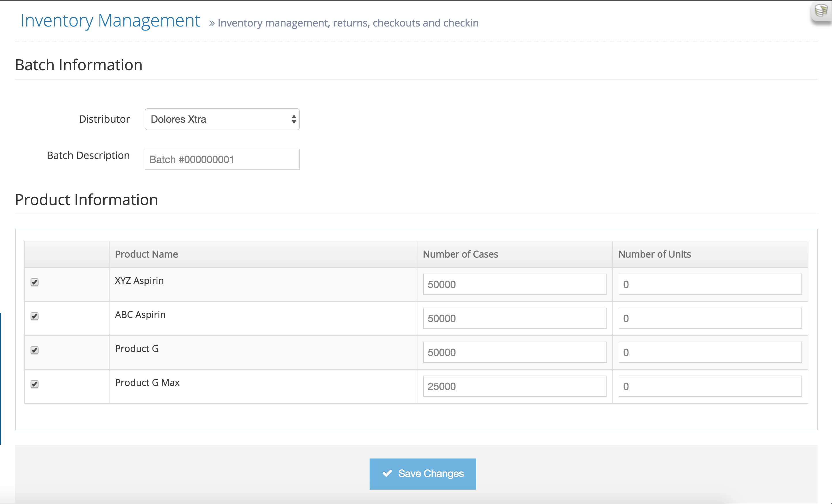Click the checkmark icon in Save Changes
832x504 pixels.
[x=387, y=473]
